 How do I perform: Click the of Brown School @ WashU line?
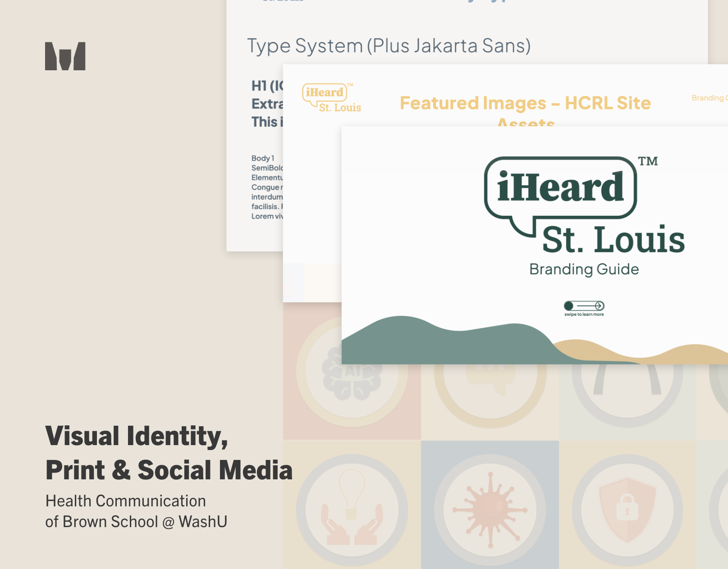click(x=136, y=522)
